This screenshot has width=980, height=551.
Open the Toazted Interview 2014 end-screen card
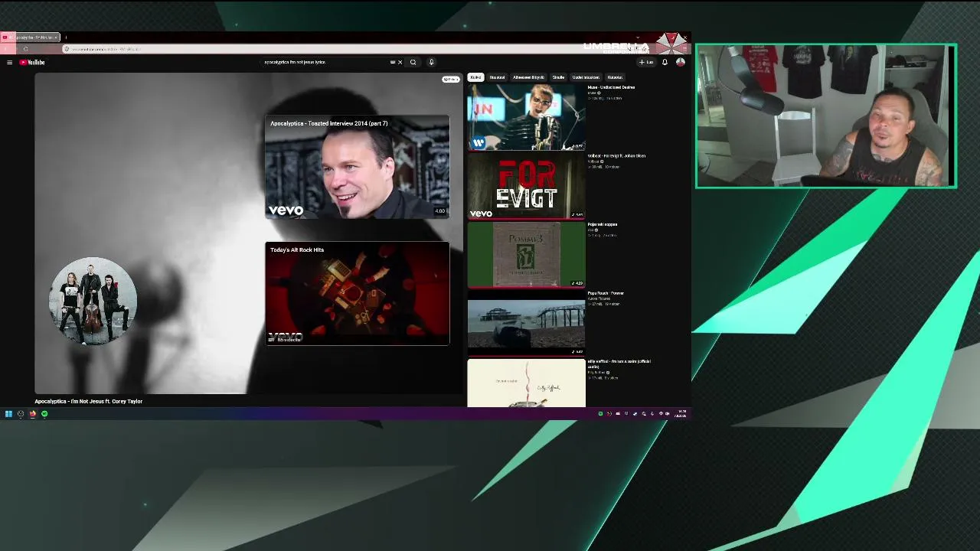357,167
